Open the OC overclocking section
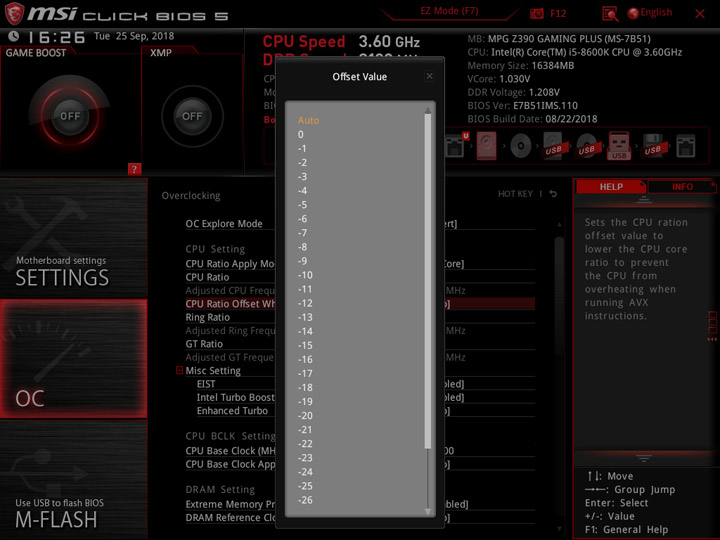This screenshot has height=540, width=720. (73, 359)
